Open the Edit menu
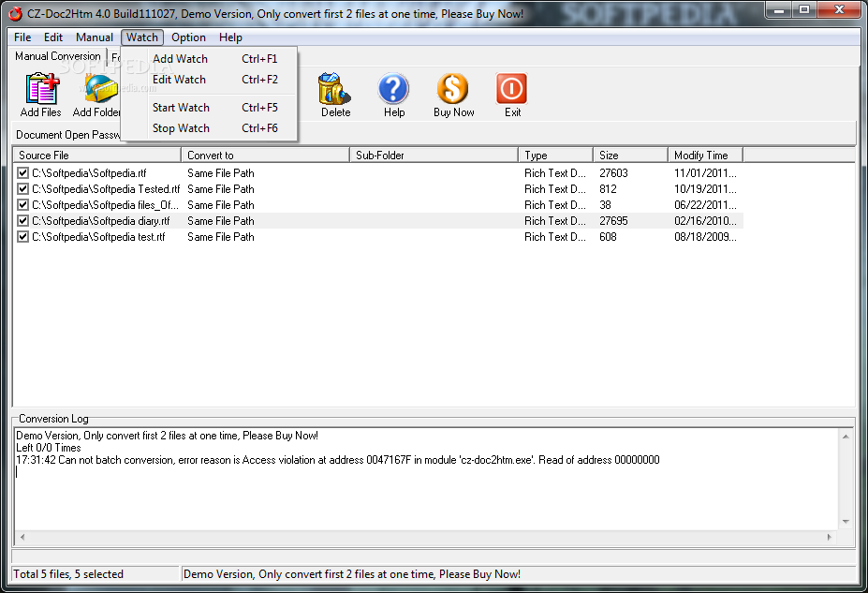 (x=53, y=37)
